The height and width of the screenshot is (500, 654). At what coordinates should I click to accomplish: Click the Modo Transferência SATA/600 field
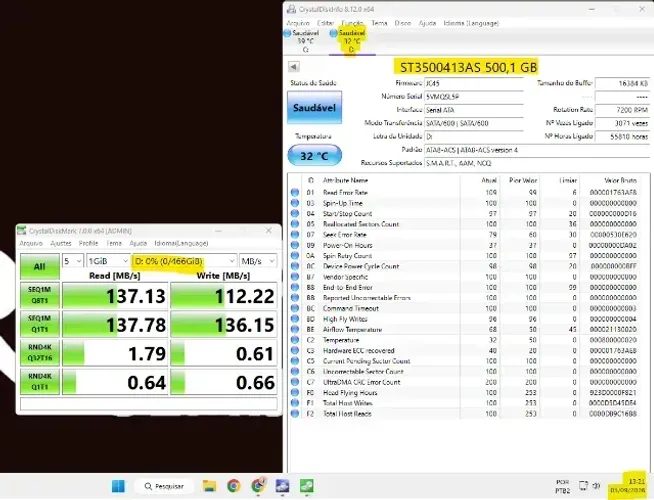tap(474, 123)
